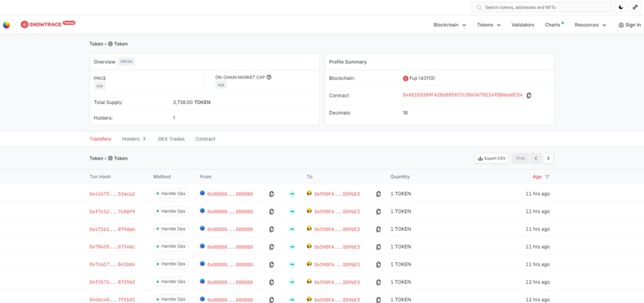Click the 12 hrs ago age in 0xf2b76...8739a2 row
This screenshot has width=644, height=303.
(538, 282)
